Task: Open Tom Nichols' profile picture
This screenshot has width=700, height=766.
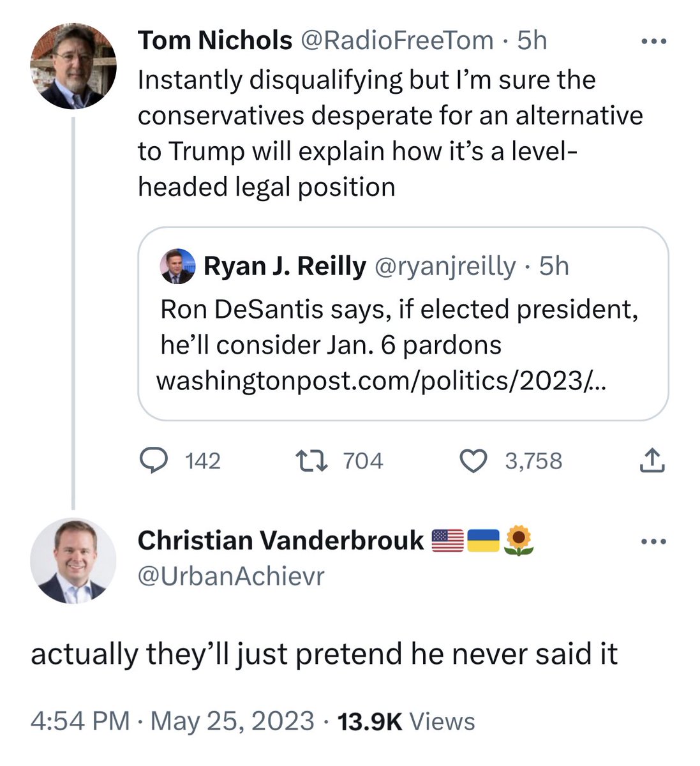Action: point(73,66)
